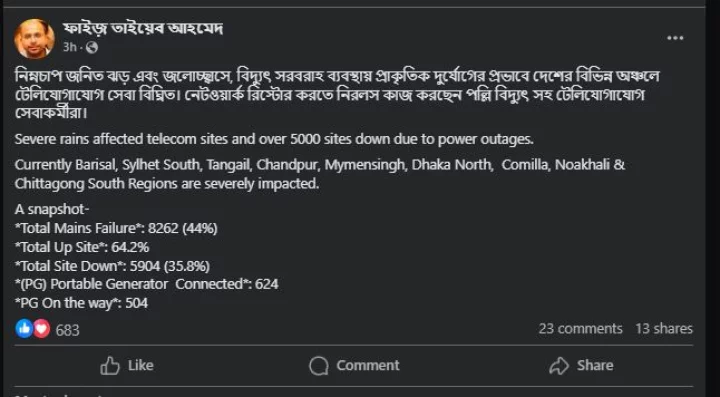Click the Bengali paragraph of the post
The image size is (720, 397).
[x=337, y=95]
